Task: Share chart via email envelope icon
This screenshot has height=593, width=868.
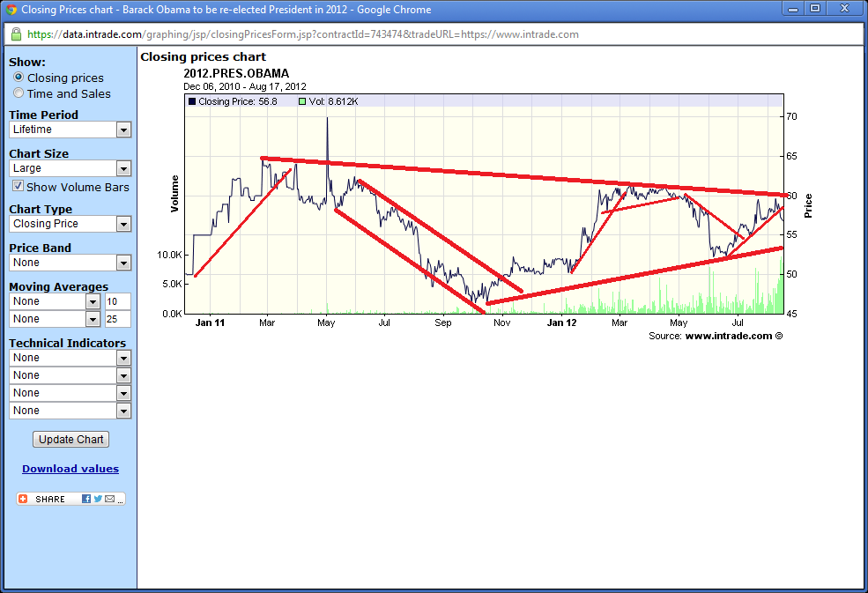Action: (x=109, y=499)
